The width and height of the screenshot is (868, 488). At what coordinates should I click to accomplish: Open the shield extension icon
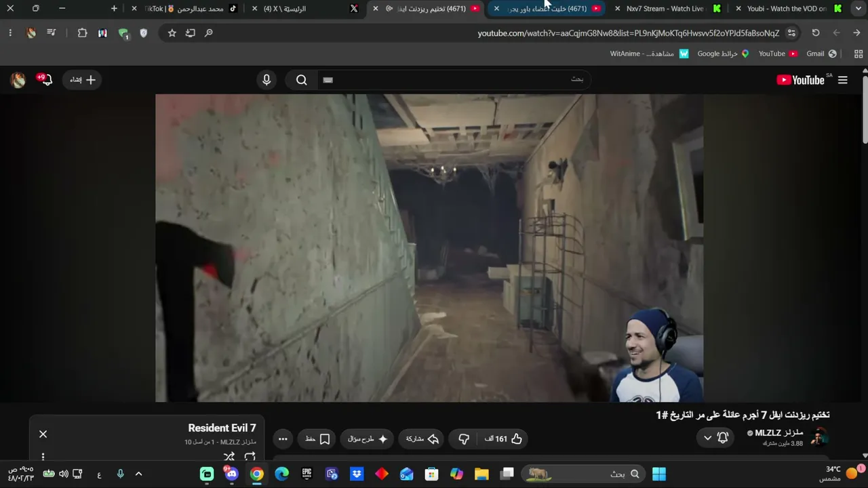[143, 33]
